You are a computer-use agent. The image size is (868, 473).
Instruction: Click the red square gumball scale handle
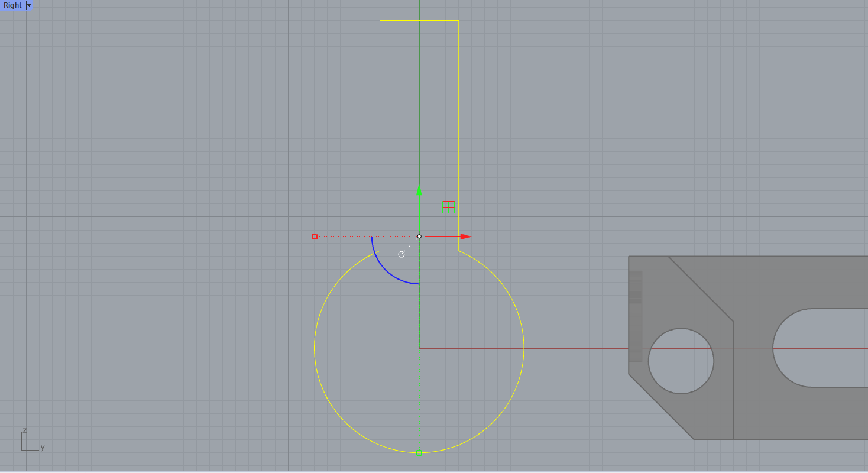coord(315,237)
